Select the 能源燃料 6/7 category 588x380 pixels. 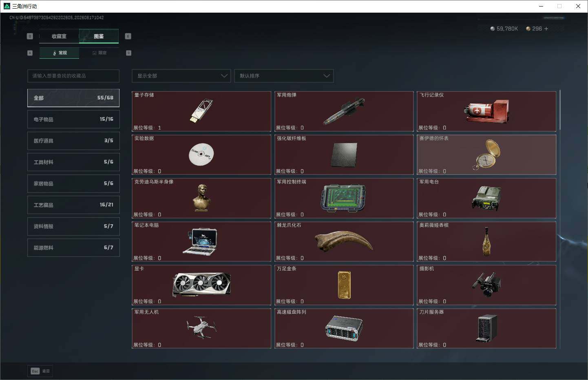pos(73,247)
